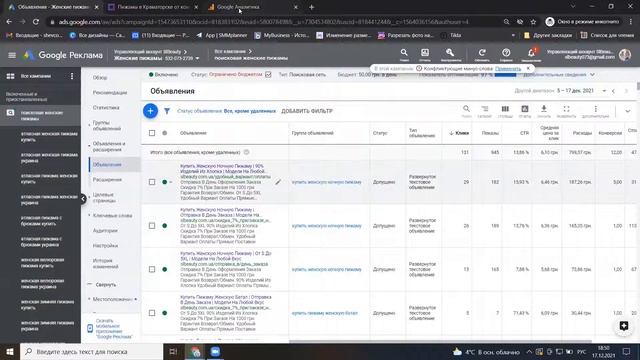Select the ad row with 26 clicks
640x360 pixels.
152,226
